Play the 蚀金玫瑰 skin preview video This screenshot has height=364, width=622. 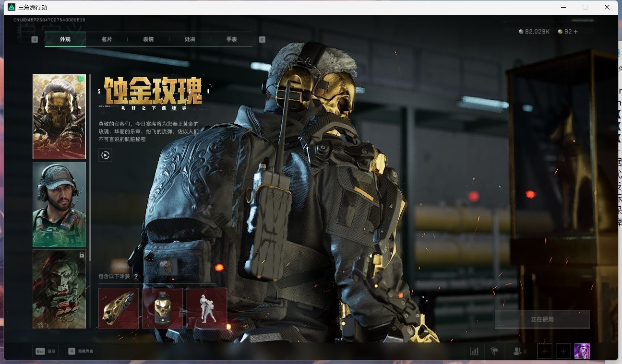pyautogui.click(x=105, y=155)
